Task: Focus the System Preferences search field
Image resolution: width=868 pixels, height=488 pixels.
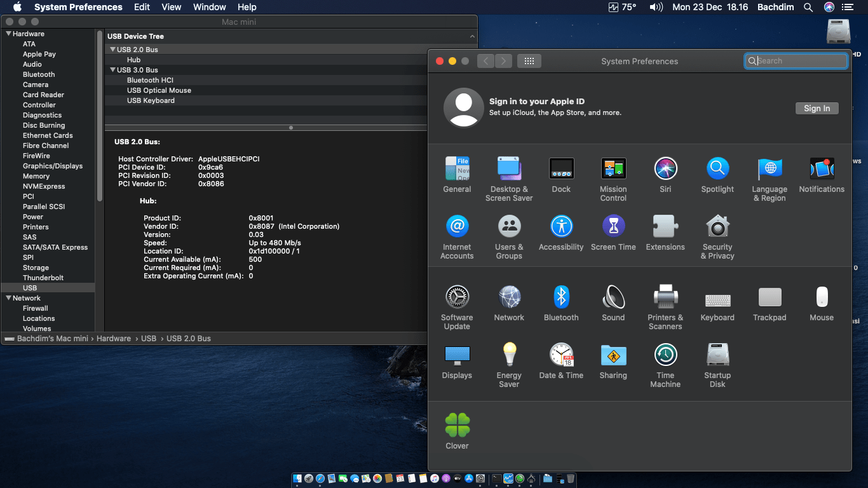Action: pos(796,61)
